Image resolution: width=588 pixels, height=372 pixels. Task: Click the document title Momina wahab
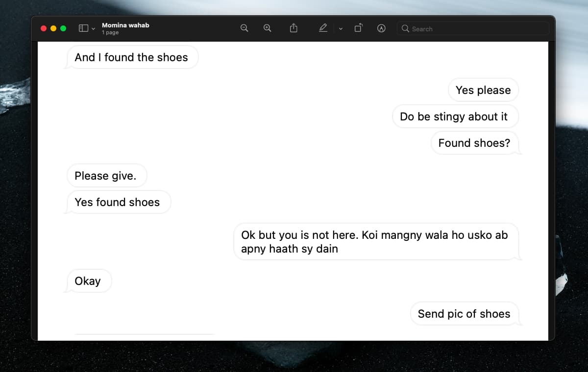tap(125, 25)
